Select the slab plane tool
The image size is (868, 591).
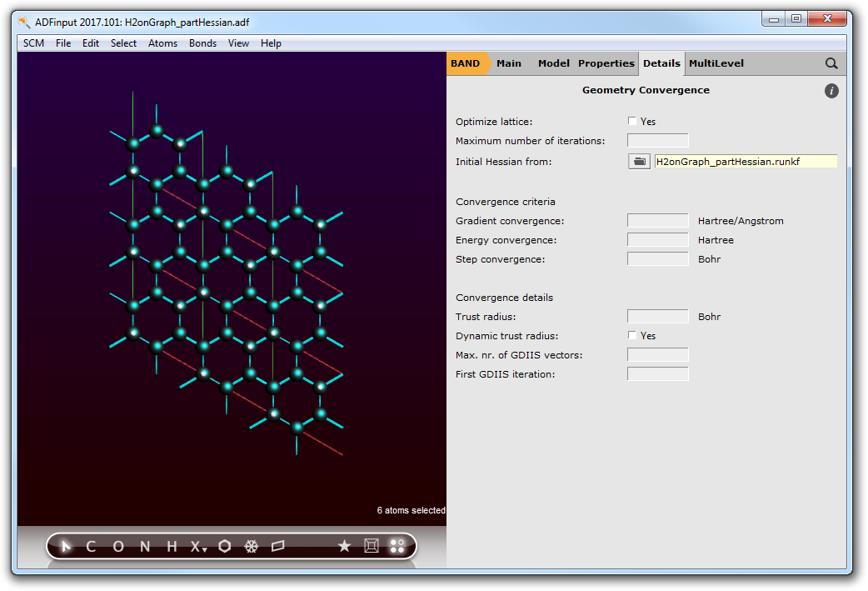pyautogui.click(x=278, y=546)
